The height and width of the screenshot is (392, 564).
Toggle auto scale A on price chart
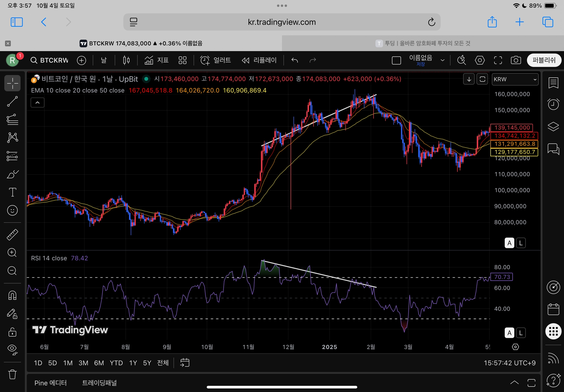pyautogui.click(x=509, y=243)
